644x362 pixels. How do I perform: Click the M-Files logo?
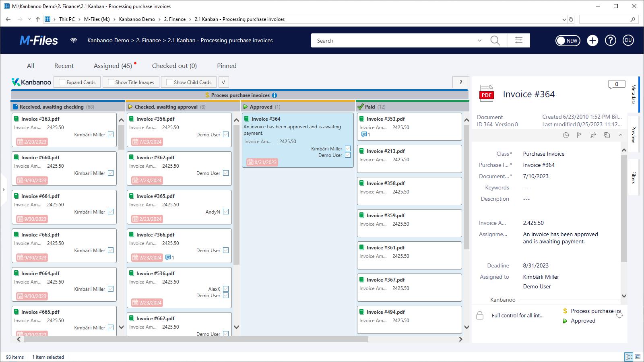39,40
